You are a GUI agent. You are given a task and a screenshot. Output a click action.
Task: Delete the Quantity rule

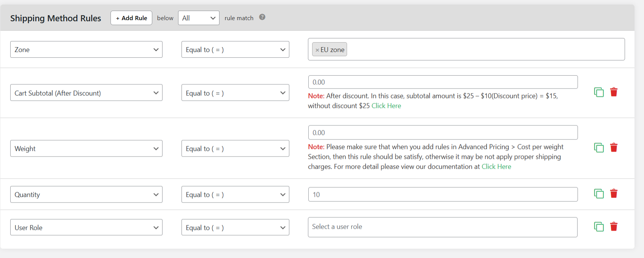pyautogui.click(x=614, y=193)
